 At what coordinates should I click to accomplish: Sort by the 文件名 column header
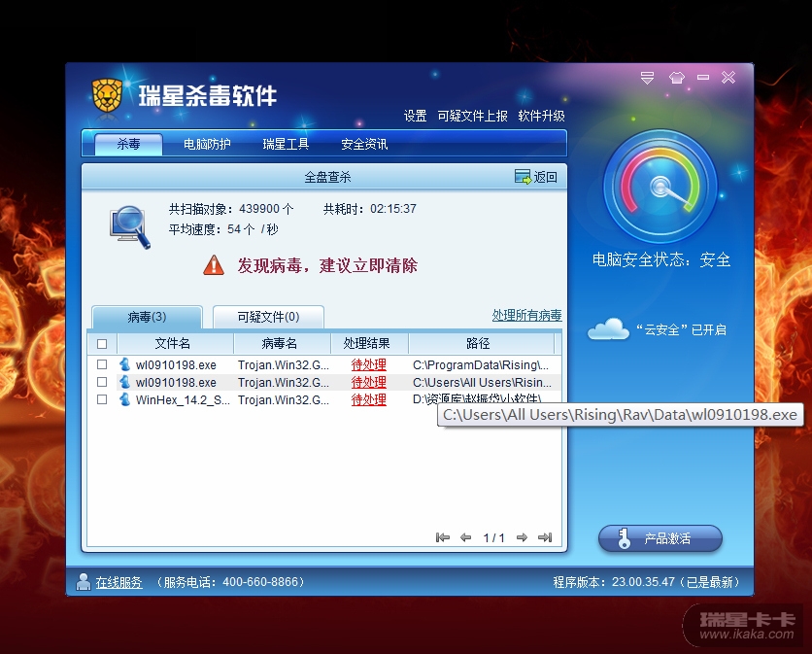click(x=175, y=344)
